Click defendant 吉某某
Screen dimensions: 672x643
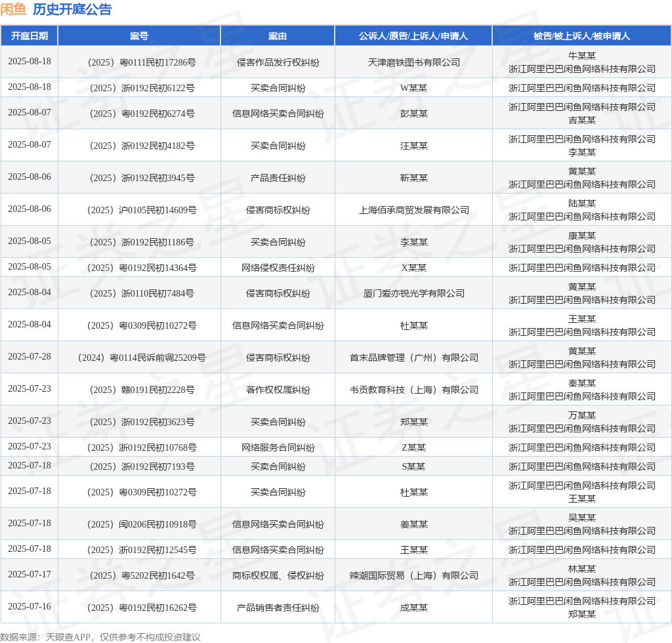(581, 120)
